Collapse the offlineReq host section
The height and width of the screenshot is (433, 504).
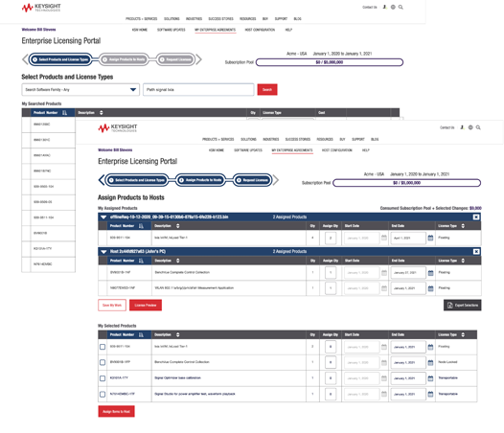click(103, 217)
